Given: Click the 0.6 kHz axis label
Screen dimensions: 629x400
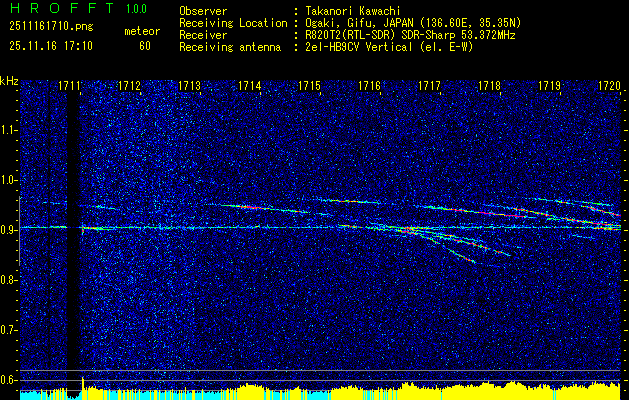Looking at the screenshot, I should pos(8,380).
